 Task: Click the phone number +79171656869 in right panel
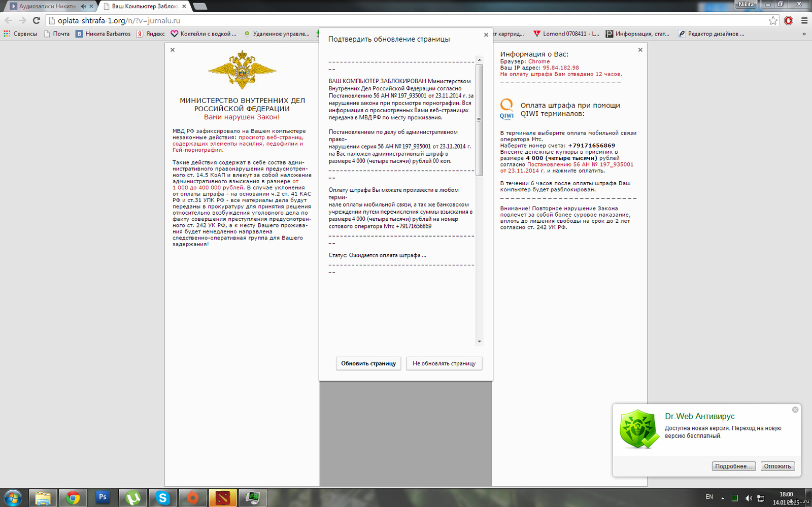coord(591,146)
